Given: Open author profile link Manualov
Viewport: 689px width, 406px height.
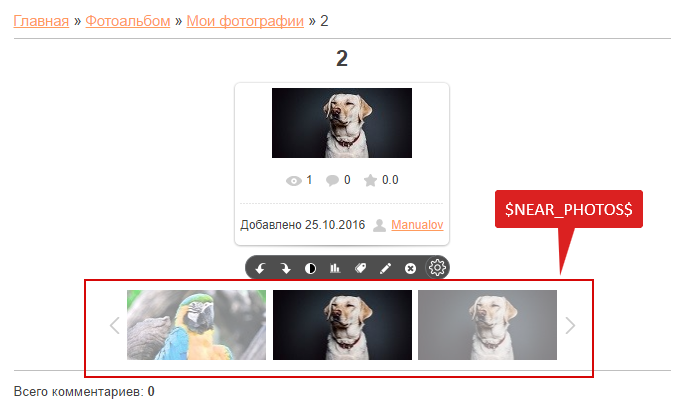Looking at the screenshot, I should [x=417, y=225].
